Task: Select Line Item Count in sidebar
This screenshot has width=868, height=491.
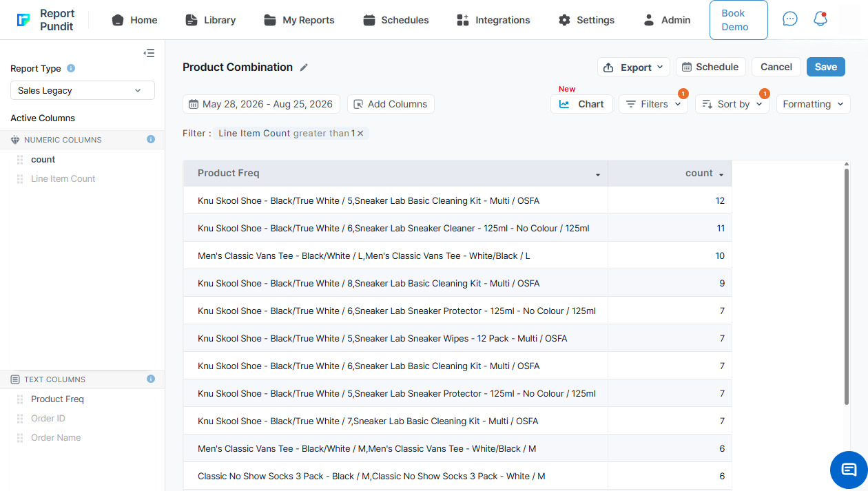Action: pos(63,179)
